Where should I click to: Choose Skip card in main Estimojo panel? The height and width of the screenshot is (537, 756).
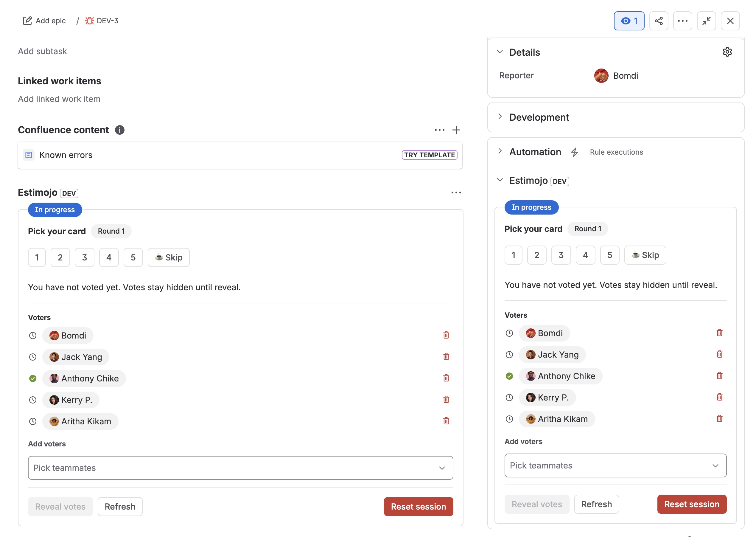click(169, 257)
